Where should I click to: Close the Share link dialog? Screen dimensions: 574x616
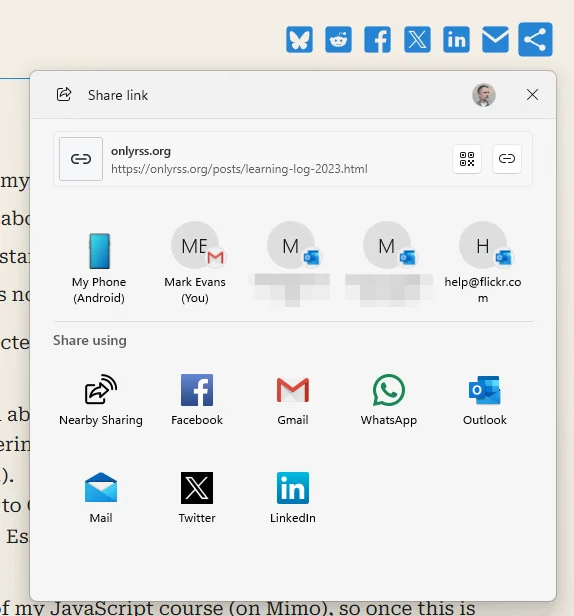pos(532,94)
